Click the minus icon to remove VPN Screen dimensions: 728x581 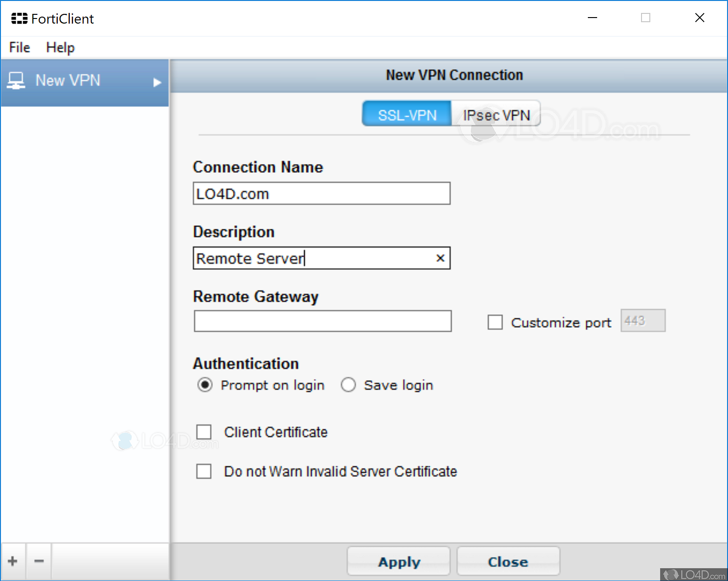[x=39, y=561]
